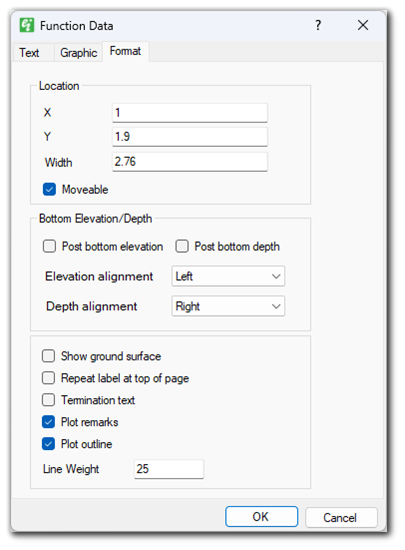Uncheck Plot outline
405x550 pixels.
(48, 444)
